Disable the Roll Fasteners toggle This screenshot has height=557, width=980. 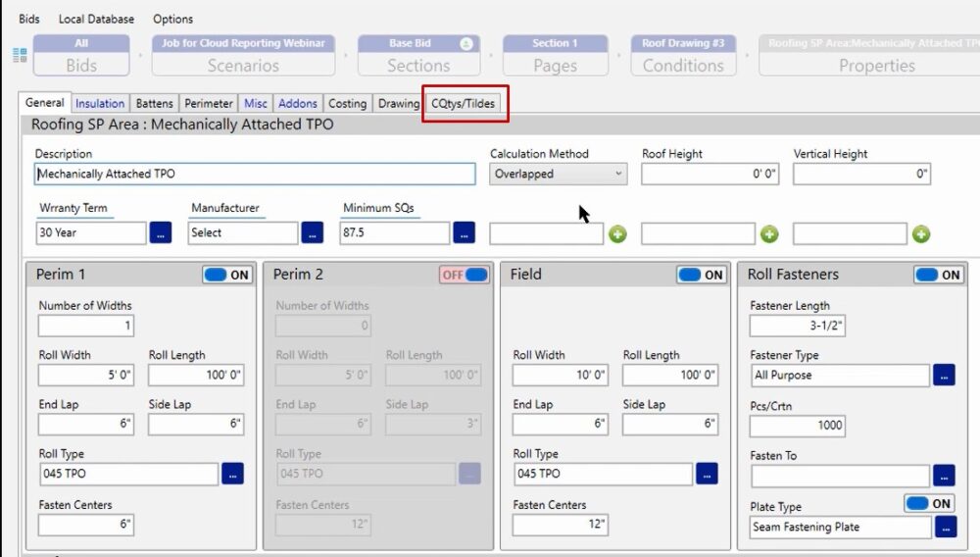[939, 276]
